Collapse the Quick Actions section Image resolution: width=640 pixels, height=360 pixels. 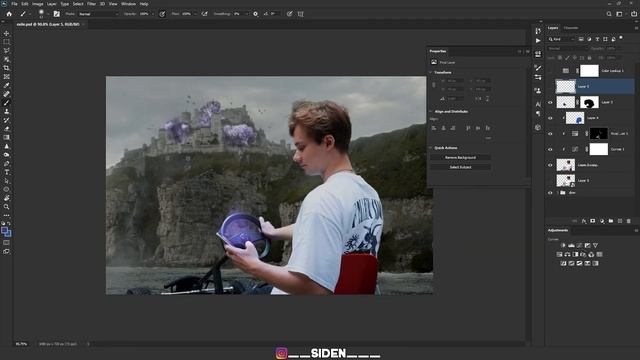[431, 148]
